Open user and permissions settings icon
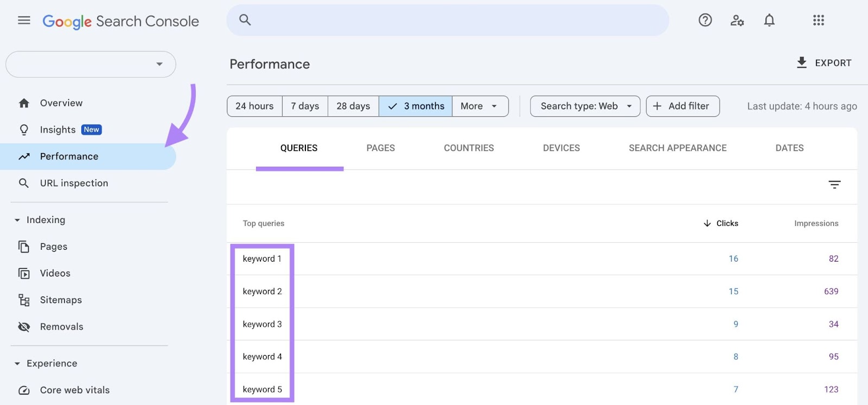 (x=737, y=21)
